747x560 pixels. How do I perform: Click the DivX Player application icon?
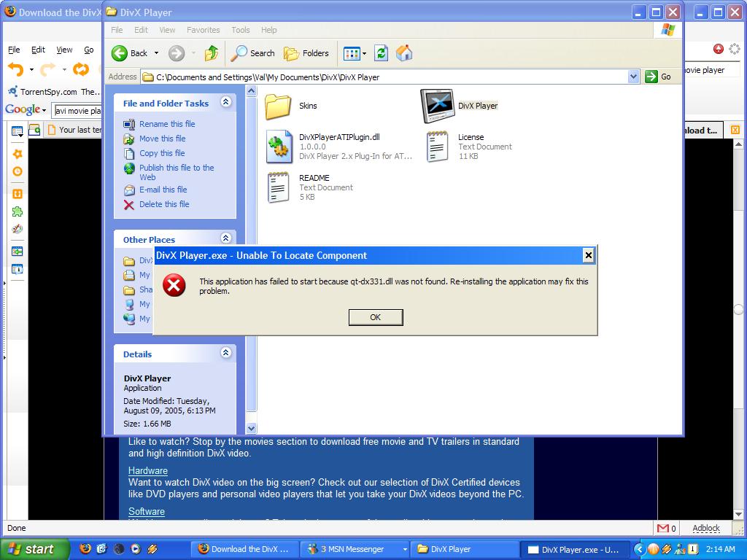click(x=438, y=106)
